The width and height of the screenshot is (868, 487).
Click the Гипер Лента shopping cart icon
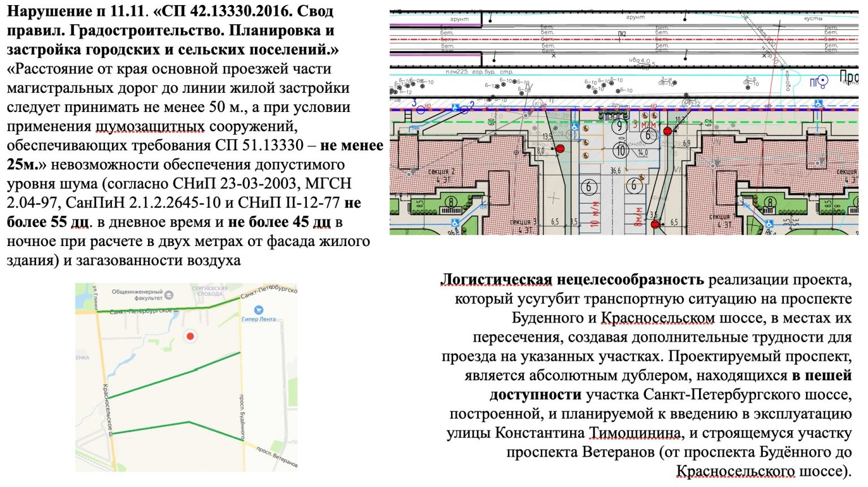point(258,310)
